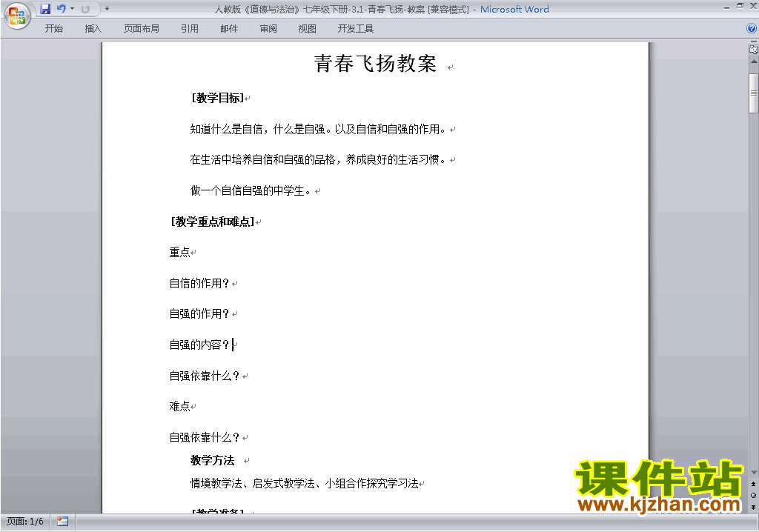The width and height of the screenshot is (759, 532).
Task: Open the 插入 ribbon tab
Action: tap(93, 29)
